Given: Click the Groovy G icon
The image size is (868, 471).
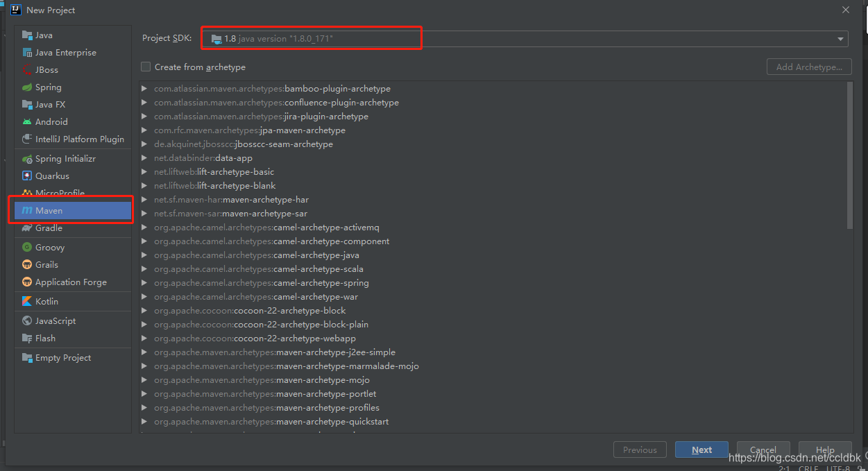Looking at the screenshot, I should [x=27, y=248].
